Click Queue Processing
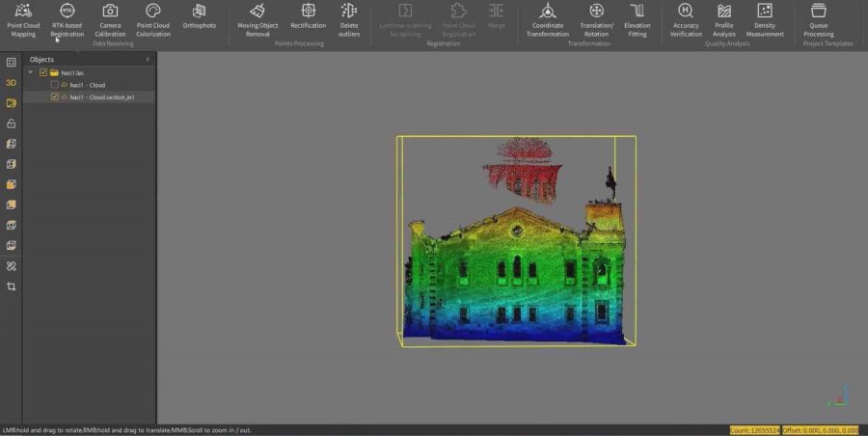Screen dimensions: 868x436 click(x=818, y=19)
